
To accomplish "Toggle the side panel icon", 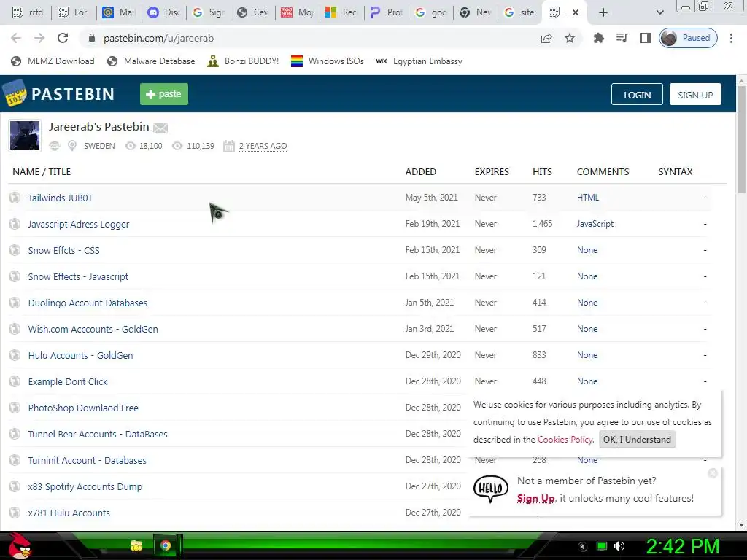I will click(x=645, y=38).
